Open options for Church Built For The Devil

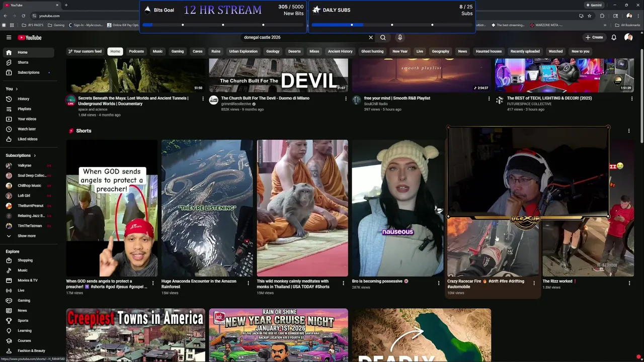(346, 99)
